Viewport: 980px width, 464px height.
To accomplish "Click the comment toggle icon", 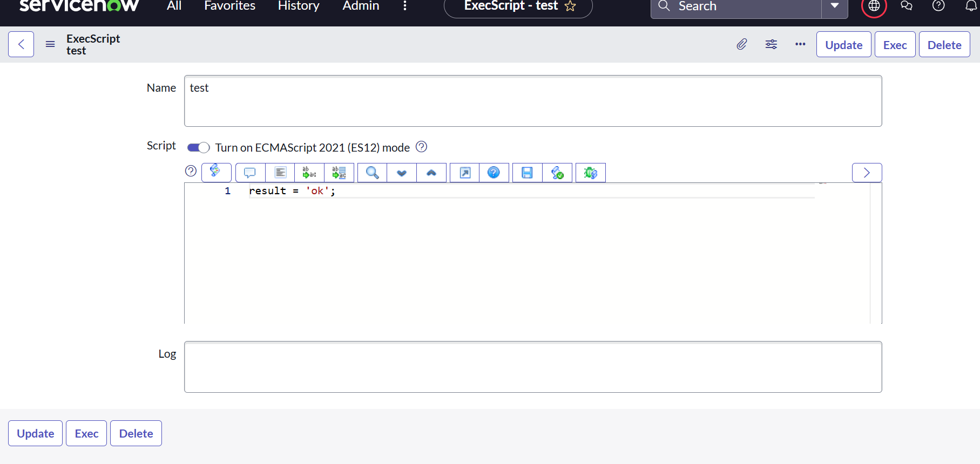I will [x=250, y=173].
